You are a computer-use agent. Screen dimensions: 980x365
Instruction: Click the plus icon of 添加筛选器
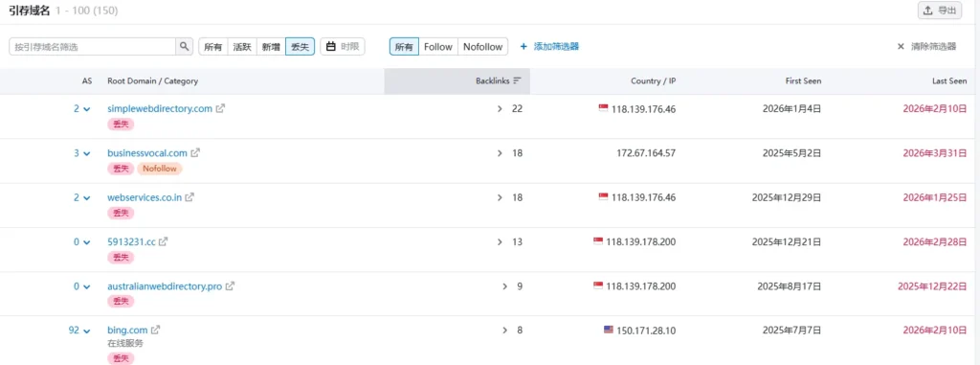coord(523,46)
